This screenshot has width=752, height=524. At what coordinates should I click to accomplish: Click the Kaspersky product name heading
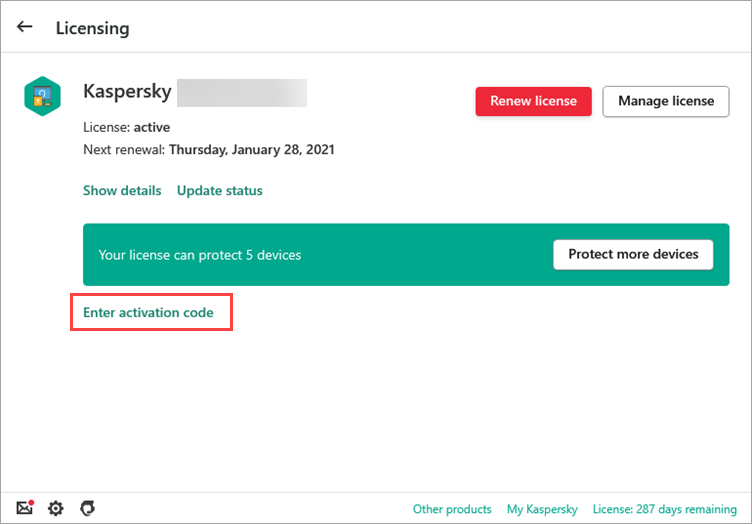(x=127, y=92)
